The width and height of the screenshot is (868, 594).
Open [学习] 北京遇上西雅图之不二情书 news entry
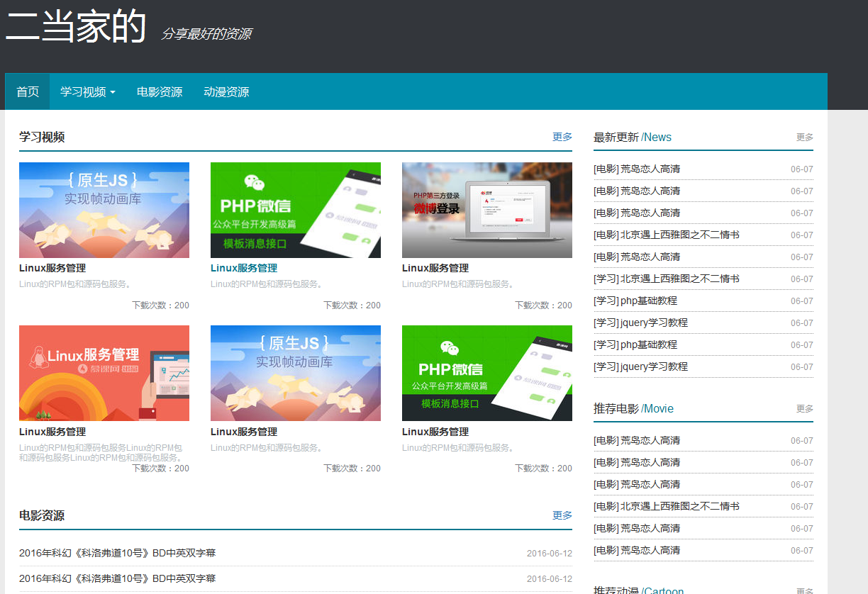click(667, 279)
